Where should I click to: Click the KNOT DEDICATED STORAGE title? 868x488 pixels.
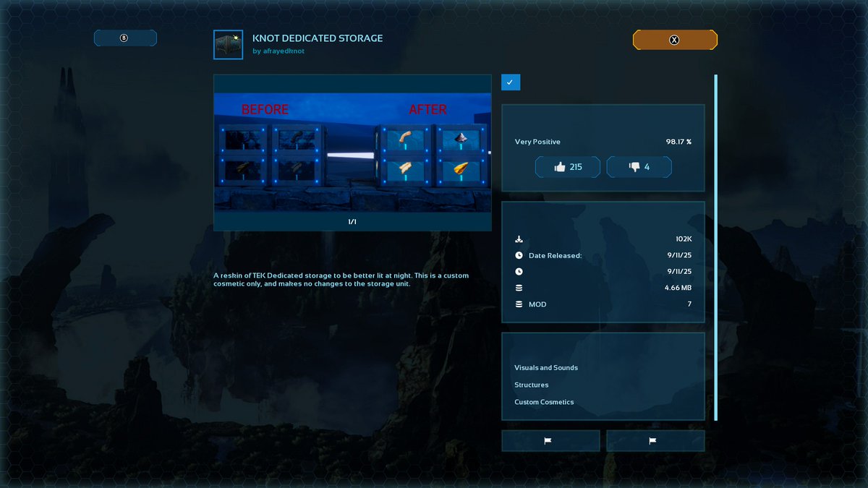[318, 38]
